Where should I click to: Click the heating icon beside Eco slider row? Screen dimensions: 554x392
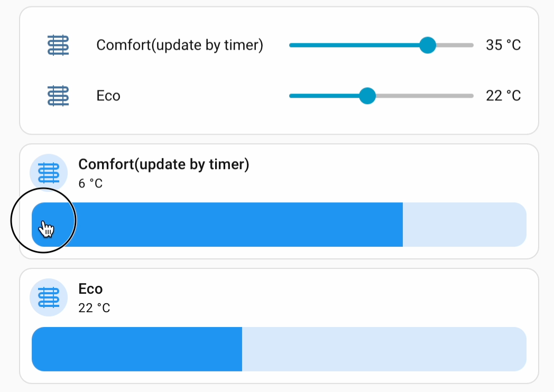pyautogui.click(x=58, y=96)
